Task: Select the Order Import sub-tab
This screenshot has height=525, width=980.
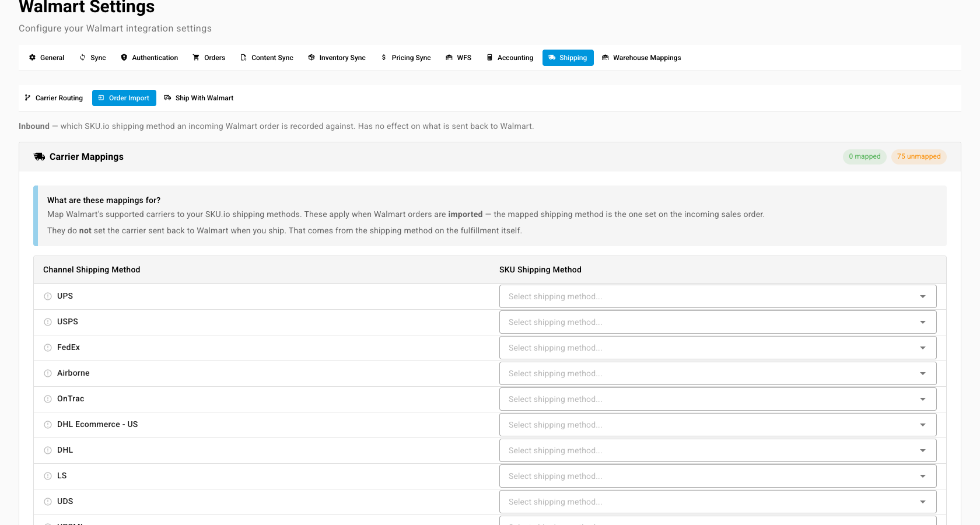Action: [x=124, y=98]
